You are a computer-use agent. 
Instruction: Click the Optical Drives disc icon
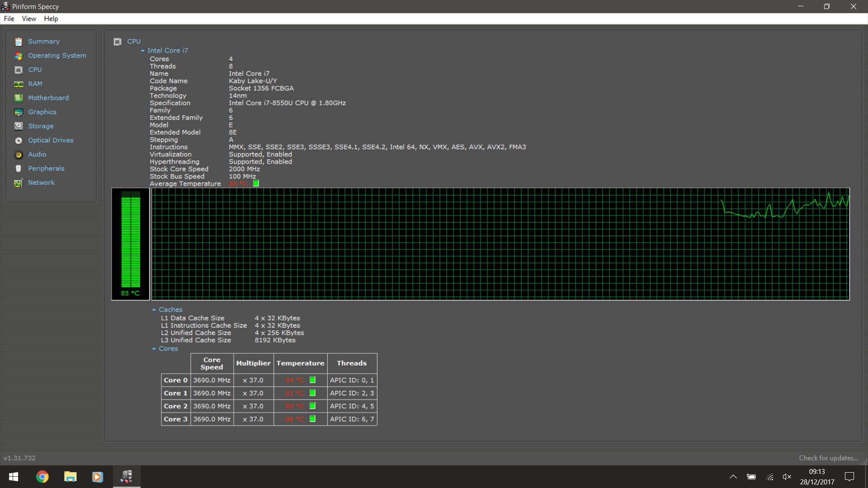19,141
